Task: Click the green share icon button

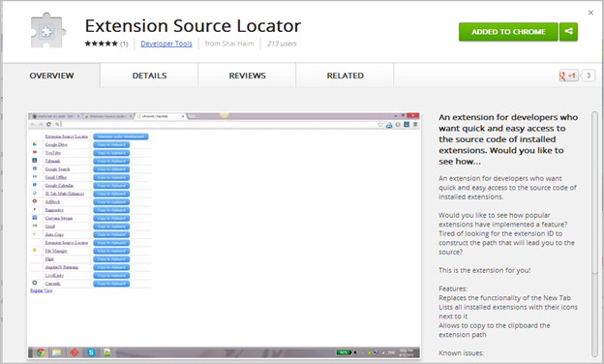Action: pos(568,32)
